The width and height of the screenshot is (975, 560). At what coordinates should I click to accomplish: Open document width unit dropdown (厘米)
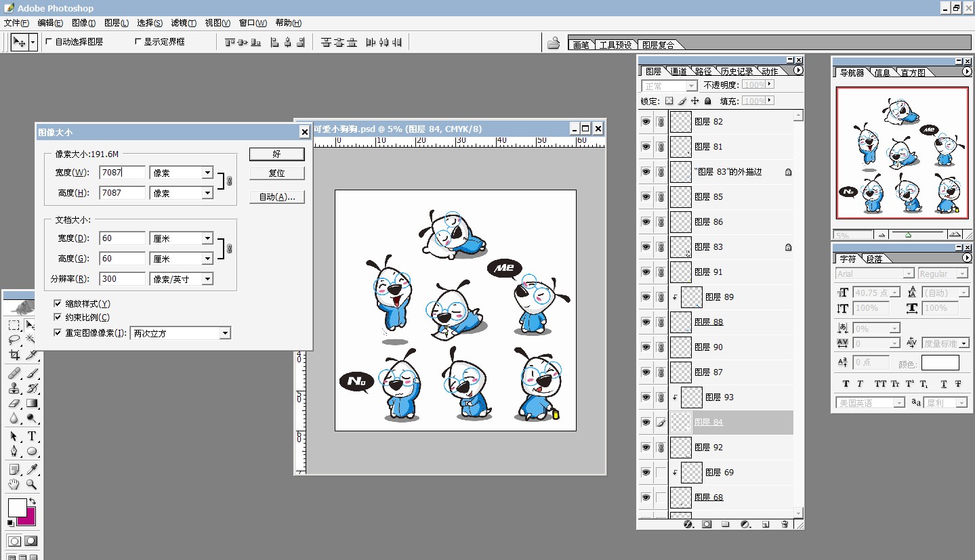(x=207, y=239)
